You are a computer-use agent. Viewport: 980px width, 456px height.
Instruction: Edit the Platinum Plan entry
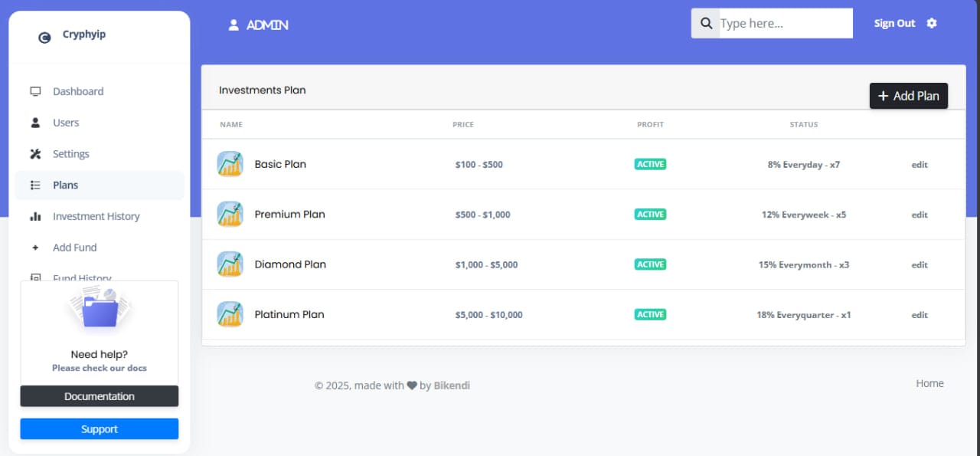click(919, 314)
